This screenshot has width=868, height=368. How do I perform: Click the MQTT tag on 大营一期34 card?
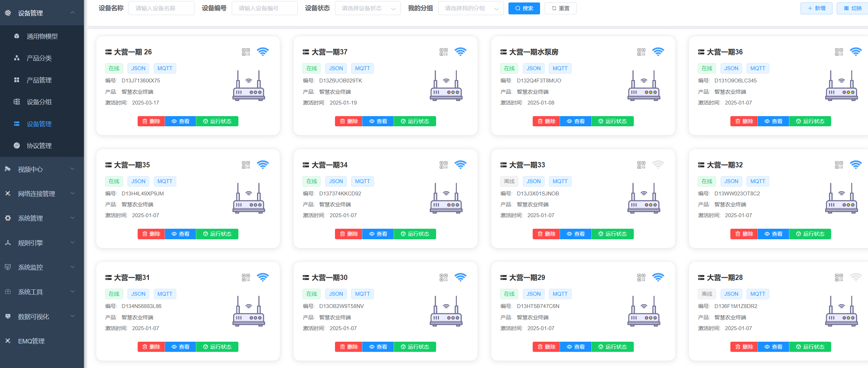coord(362,181)
